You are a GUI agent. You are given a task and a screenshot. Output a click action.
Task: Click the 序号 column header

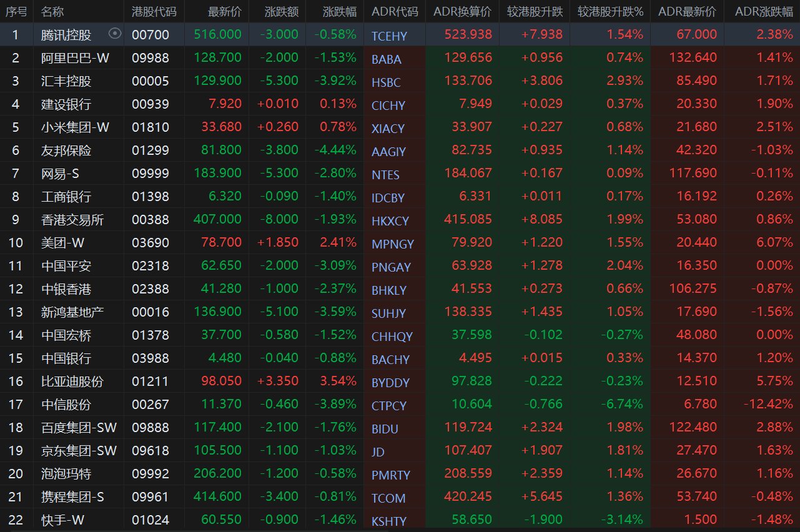[16, 12]
